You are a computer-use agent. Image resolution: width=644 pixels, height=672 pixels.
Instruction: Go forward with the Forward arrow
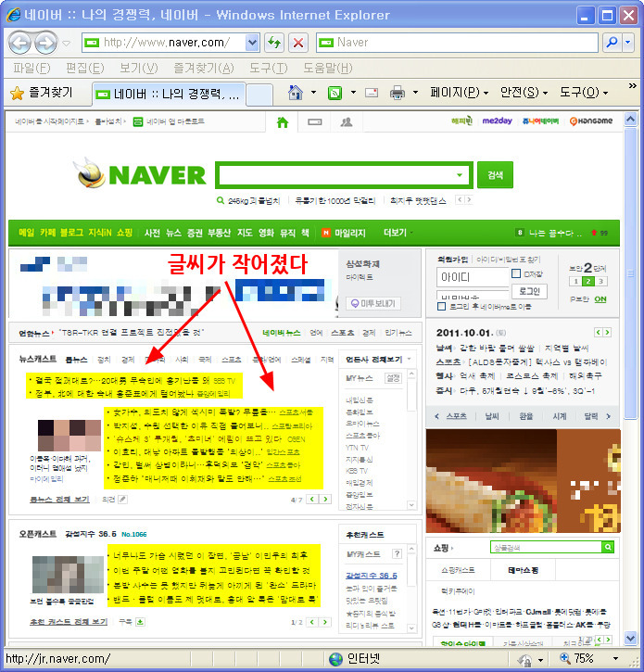pos(46,43)
